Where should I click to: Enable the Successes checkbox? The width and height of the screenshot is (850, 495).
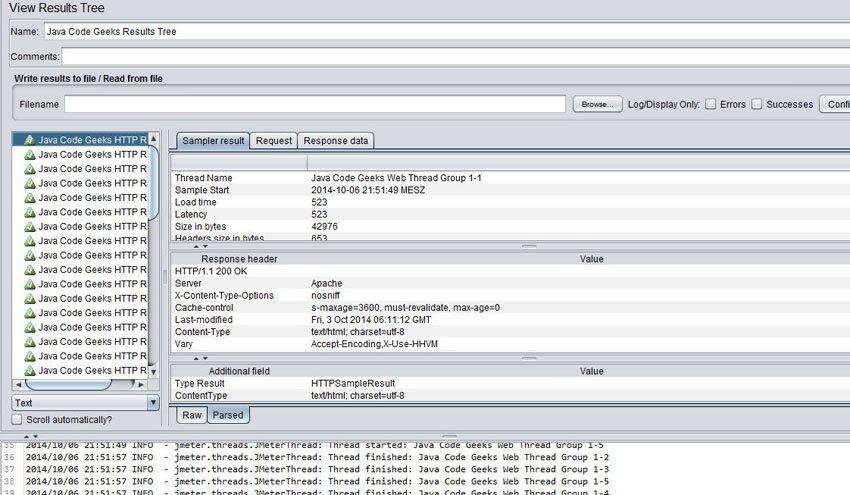tap(757, 104)
